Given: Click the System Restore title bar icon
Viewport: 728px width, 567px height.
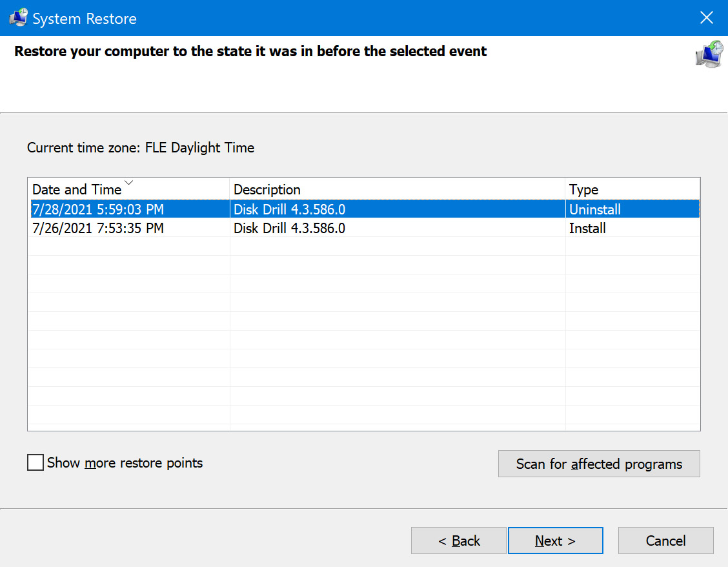Looking at the screenshot, I should point(19,18).
